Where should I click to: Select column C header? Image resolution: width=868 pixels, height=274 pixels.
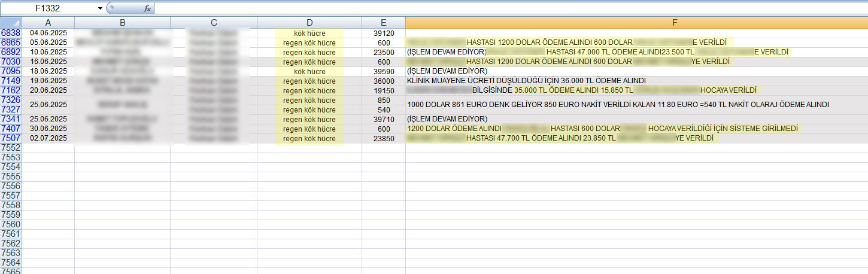coord(214,22)
